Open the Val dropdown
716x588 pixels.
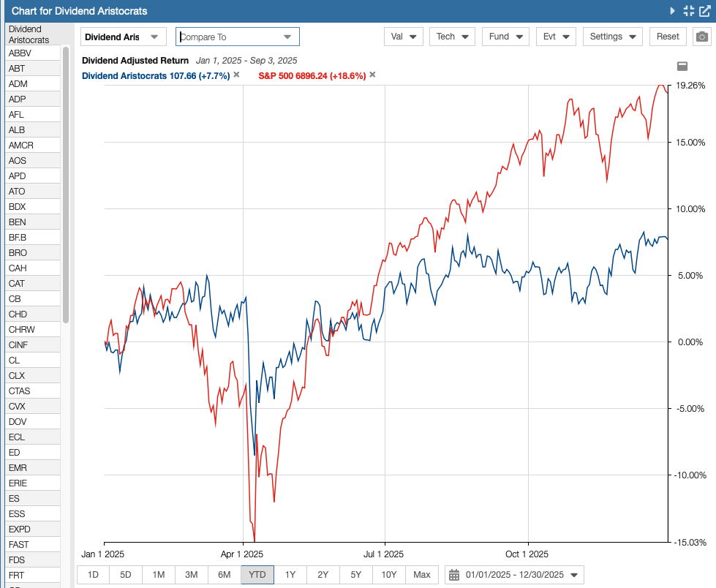click(403, 35)
